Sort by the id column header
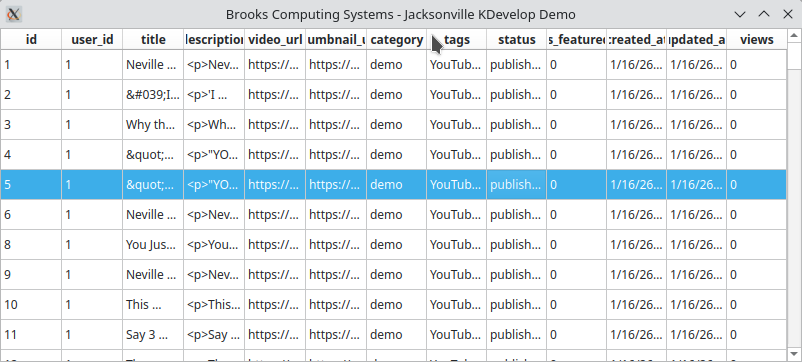 [x=31, y=39]
